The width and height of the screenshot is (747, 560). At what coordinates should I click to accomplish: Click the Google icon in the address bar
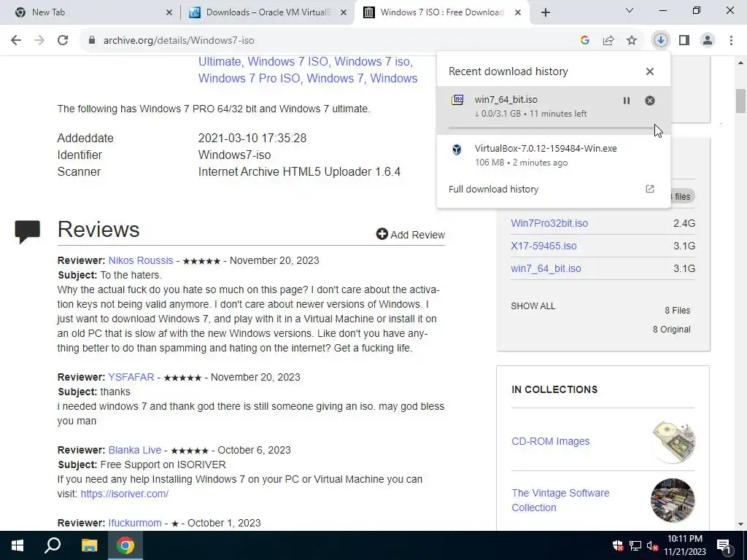pyautogui.click(x=585, y=41)
